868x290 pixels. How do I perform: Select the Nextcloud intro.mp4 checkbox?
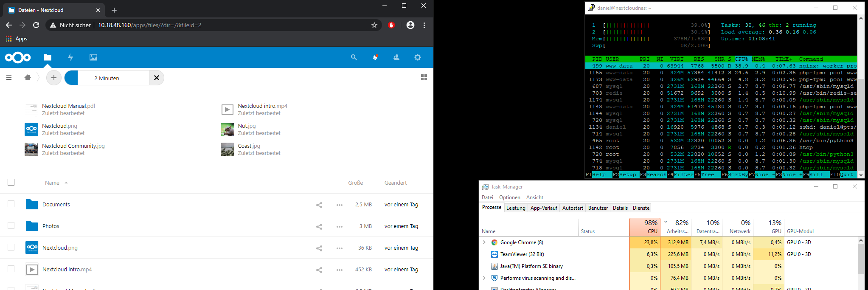click(11, 269)
